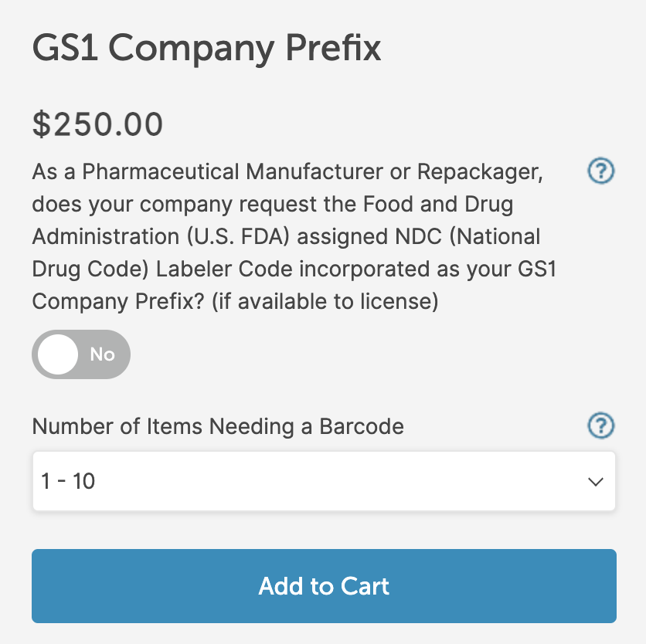Click the chevron on the 1 - 10 dropdown

click(x=595, y=480)
